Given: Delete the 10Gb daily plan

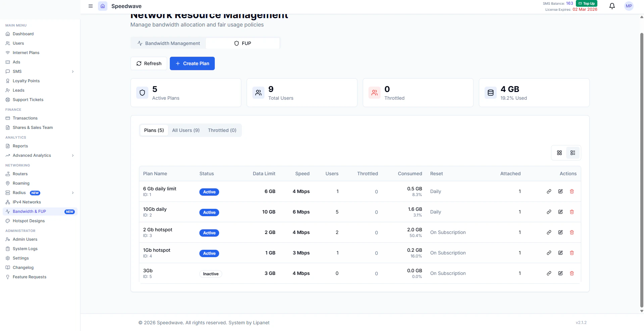Looking at the screenshot, I should pyautogui.click(x=572, y=212).
